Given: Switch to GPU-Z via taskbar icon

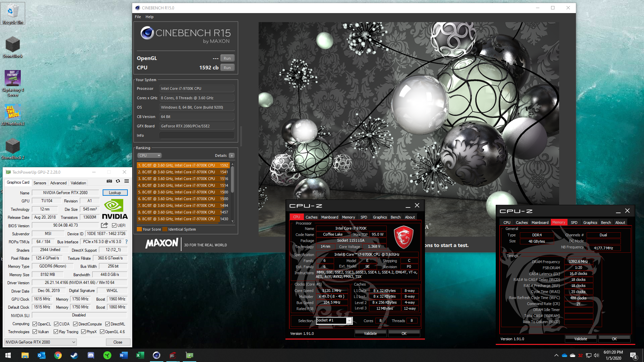Looking at the screenshot, I should coord(189,355).
